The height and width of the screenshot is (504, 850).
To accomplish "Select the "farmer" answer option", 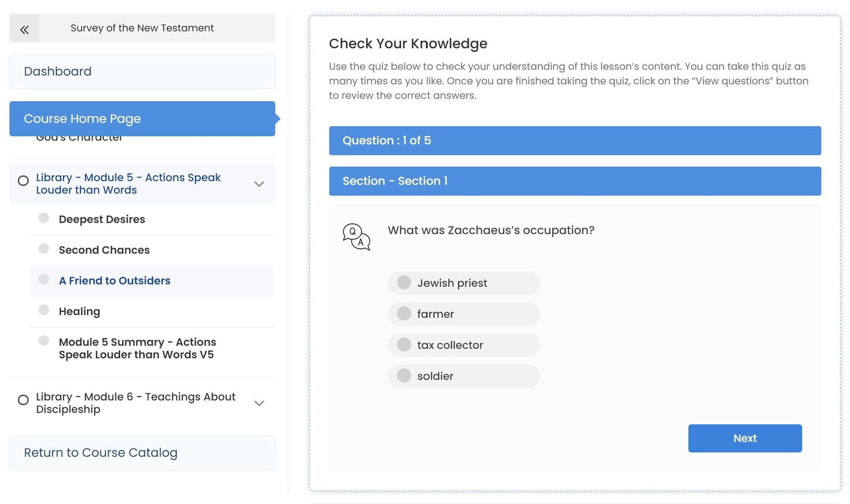I will coord(404,314).
